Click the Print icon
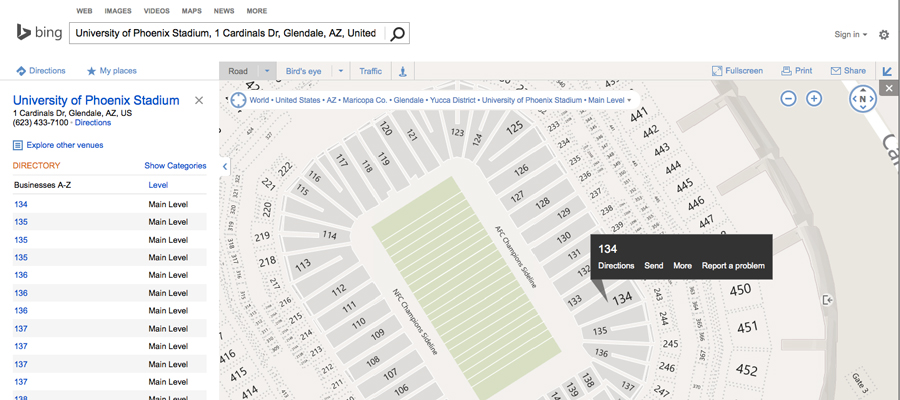 click(x=786, y=71)
